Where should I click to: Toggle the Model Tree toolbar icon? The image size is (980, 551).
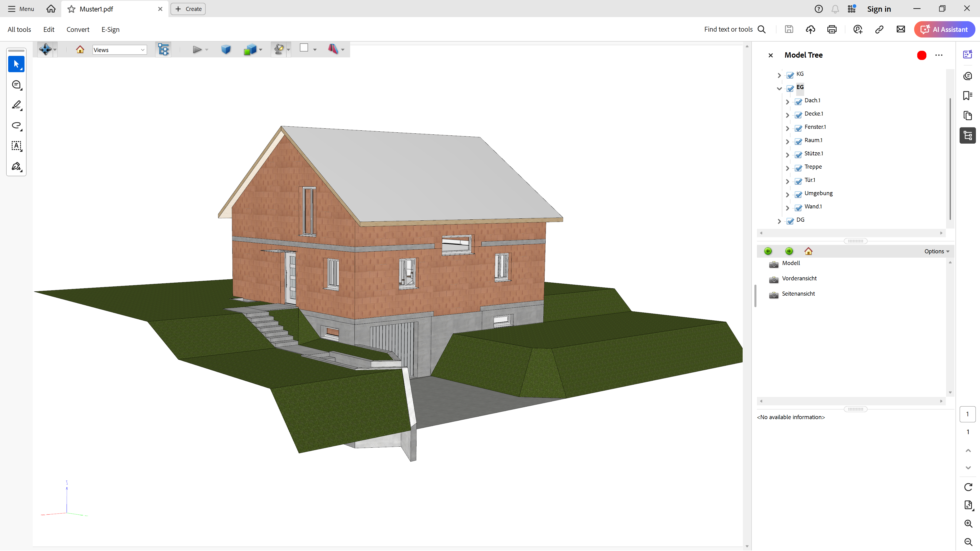coord(163,49)
